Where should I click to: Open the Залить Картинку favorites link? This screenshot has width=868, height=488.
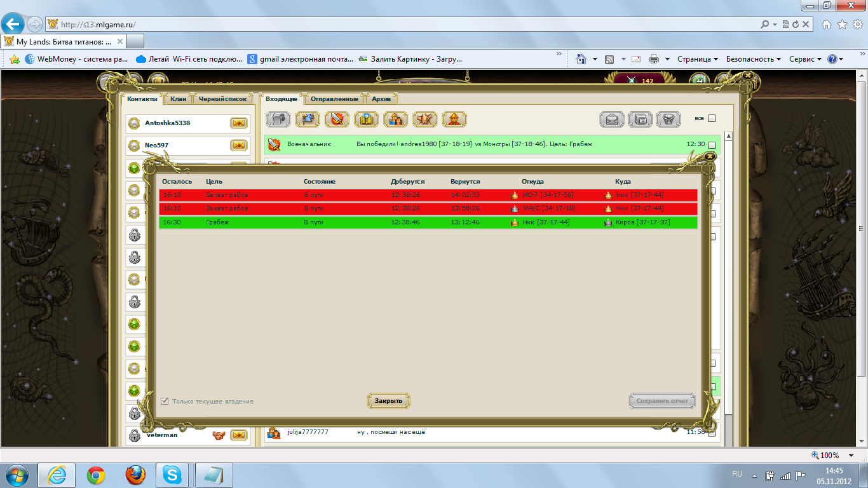pyautogui.click(x=410, y=59)
